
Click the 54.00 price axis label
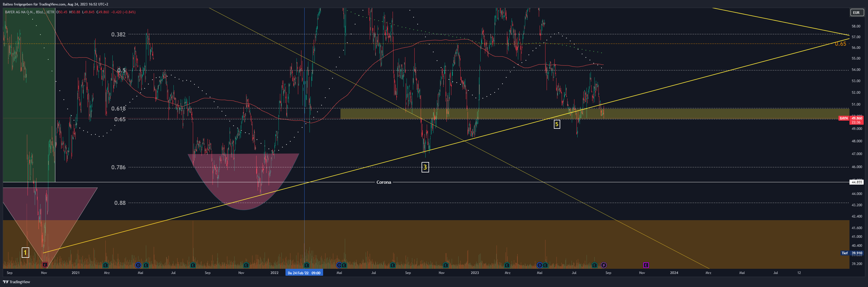pos(856,70)
